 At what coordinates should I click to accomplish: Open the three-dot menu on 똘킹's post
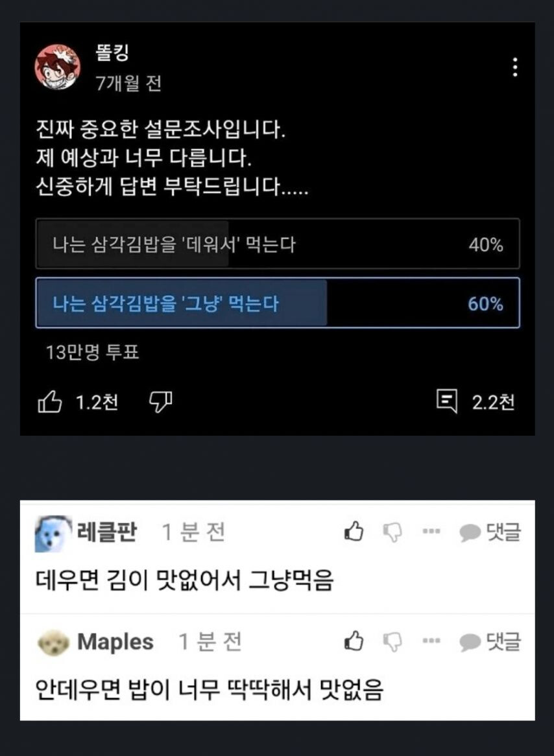(x=515, y=67)
